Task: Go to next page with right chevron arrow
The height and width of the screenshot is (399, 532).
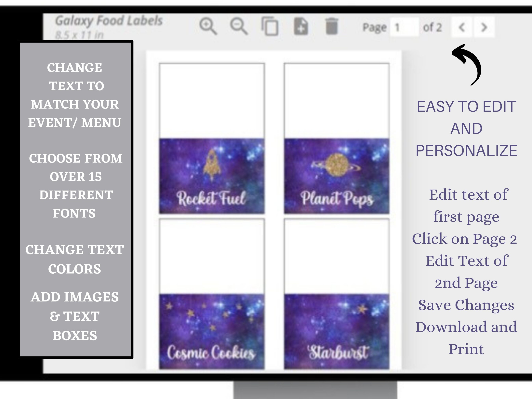Action: click(x=484, y=27)
